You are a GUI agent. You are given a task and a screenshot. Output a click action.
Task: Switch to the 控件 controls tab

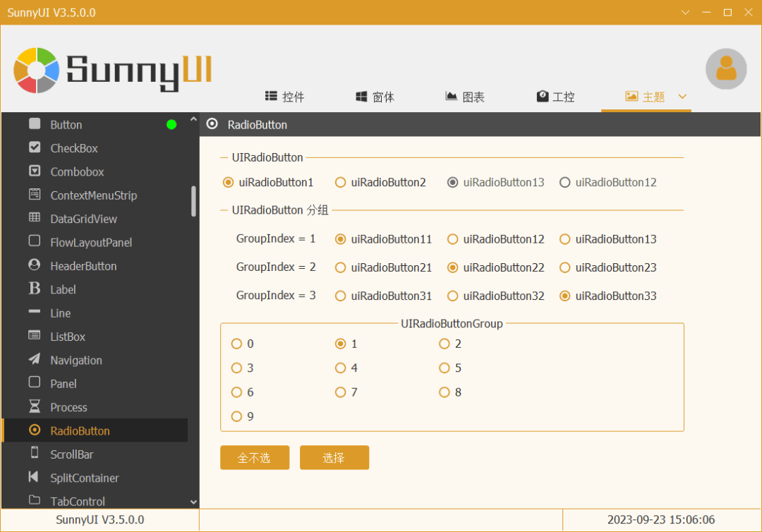coord(285,97)
